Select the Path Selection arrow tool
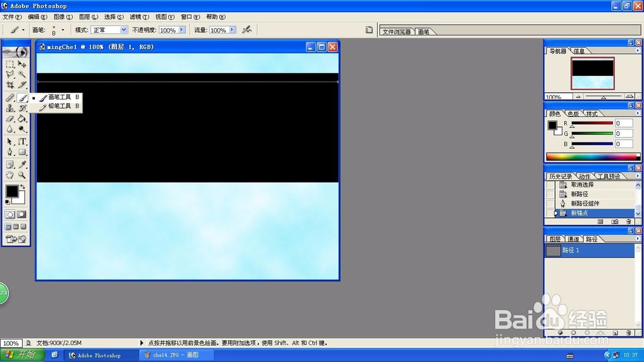Image resolution: width=644 pixels, height=362 pixels. (x=10, y=142)
